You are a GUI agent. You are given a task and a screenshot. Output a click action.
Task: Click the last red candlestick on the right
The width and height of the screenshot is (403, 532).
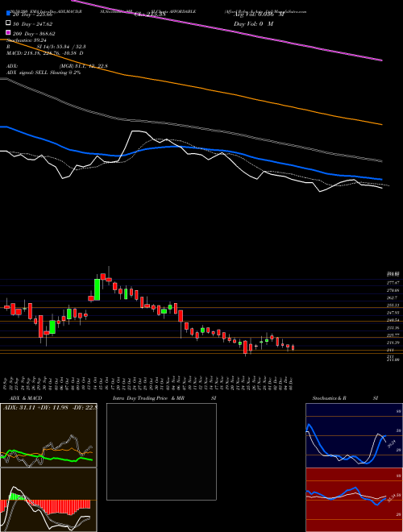293,347
